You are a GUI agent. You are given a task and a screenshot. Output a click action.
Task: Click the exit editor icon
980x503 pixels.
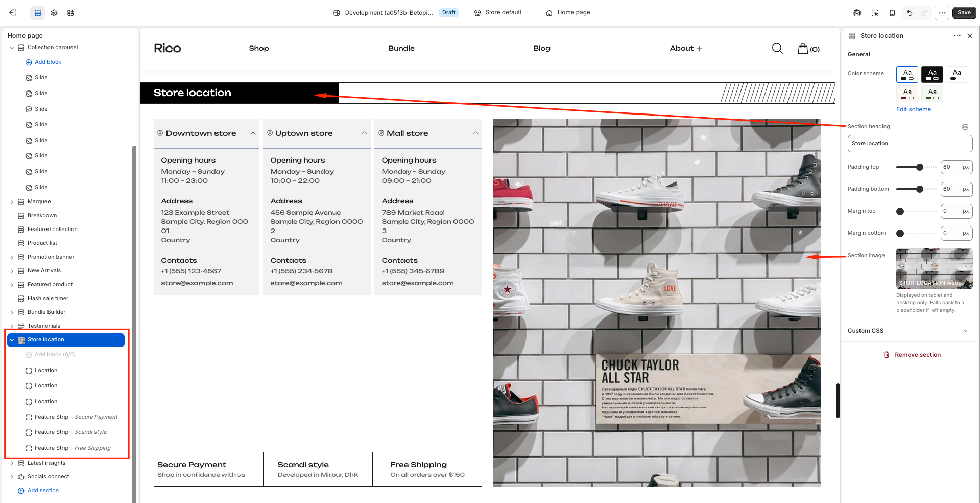click(x=13, y=13)
